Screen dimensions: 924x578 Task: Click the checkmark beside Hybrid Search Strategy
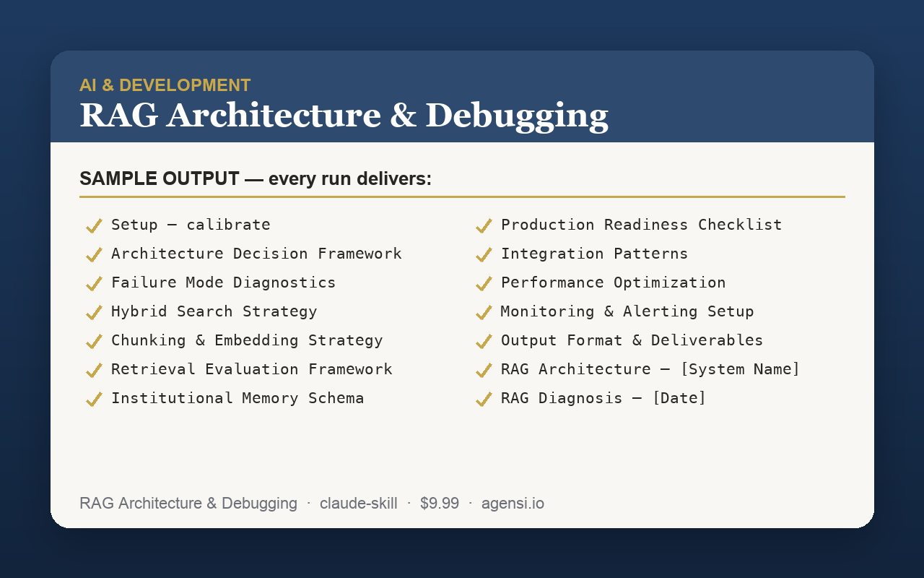click(x=94, y=312)
